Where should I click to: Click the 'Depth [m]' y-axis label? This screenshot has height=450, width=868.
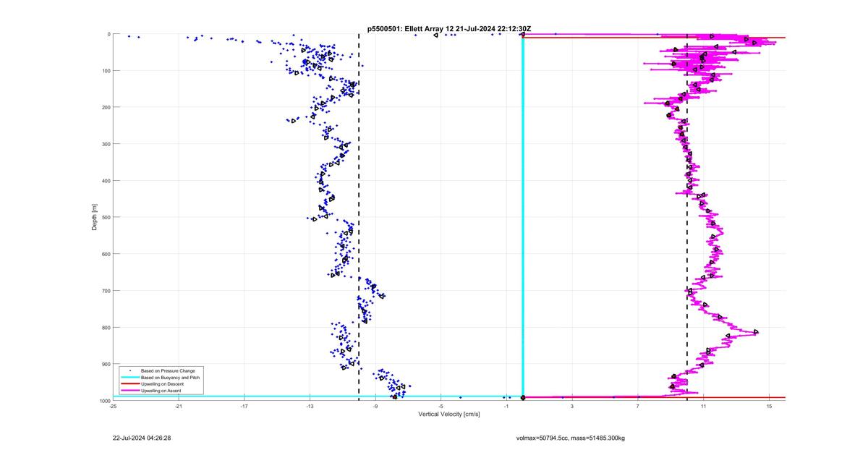[95, 217]
